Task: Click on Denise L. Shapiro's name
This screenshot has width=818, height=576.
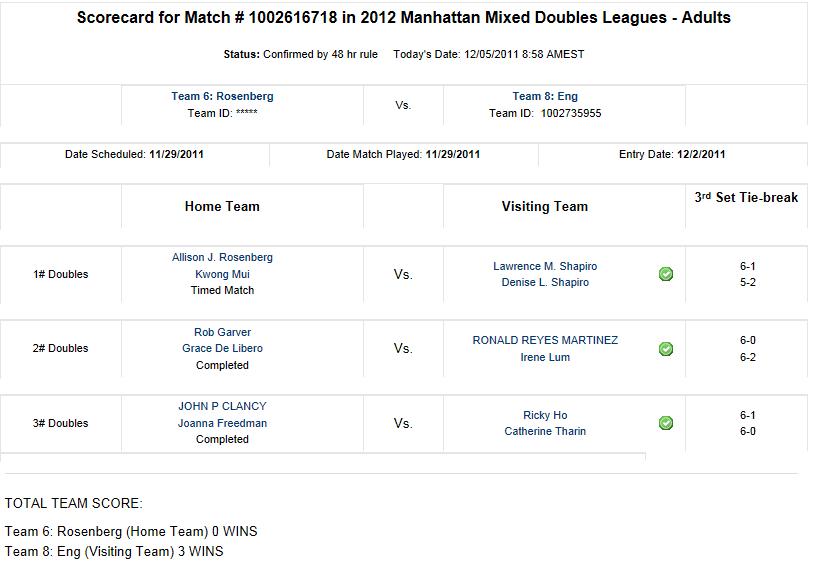Action: (x=545, y=282)
